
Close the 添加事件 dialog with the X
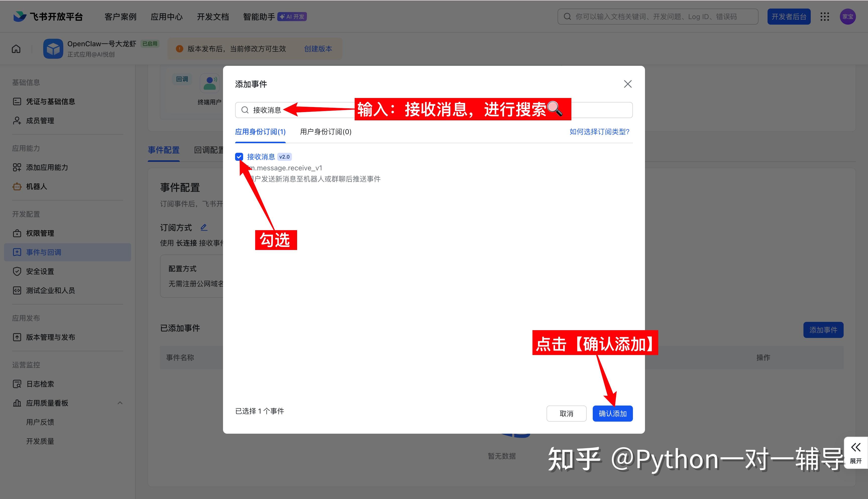628,84
